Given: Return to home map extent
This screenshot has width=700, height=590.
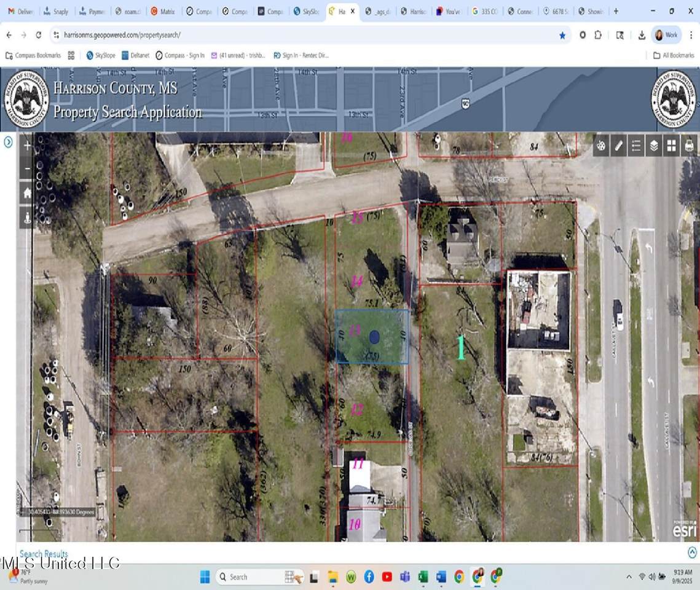Looking at the screenshot, I should pos(27,192).
